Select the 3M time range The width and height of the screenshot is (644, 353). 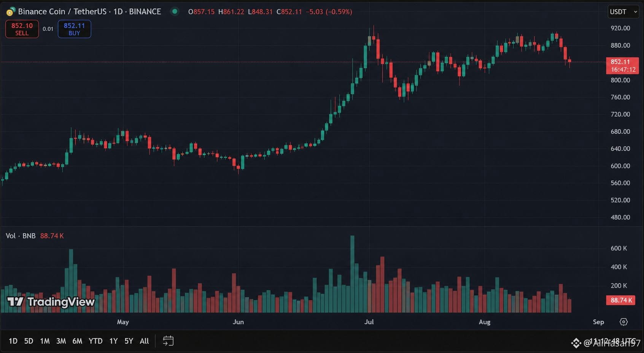(61, 341)
